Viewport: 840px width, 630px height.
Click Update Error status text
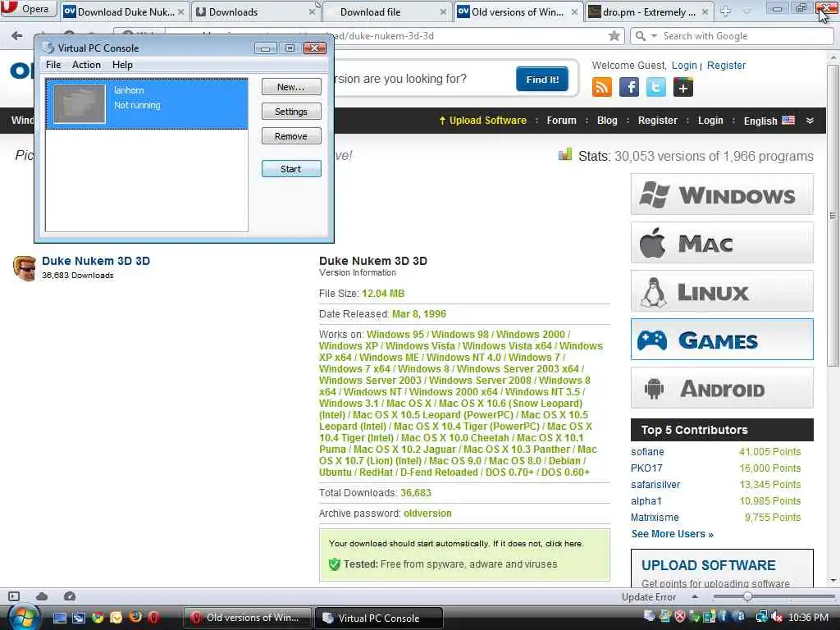pyautogui.click(x=649, y=597)
